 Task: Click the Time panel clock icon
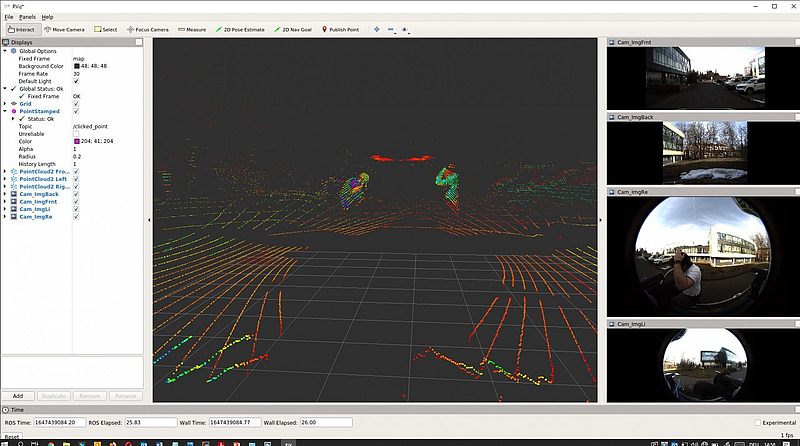coord(6,410)
